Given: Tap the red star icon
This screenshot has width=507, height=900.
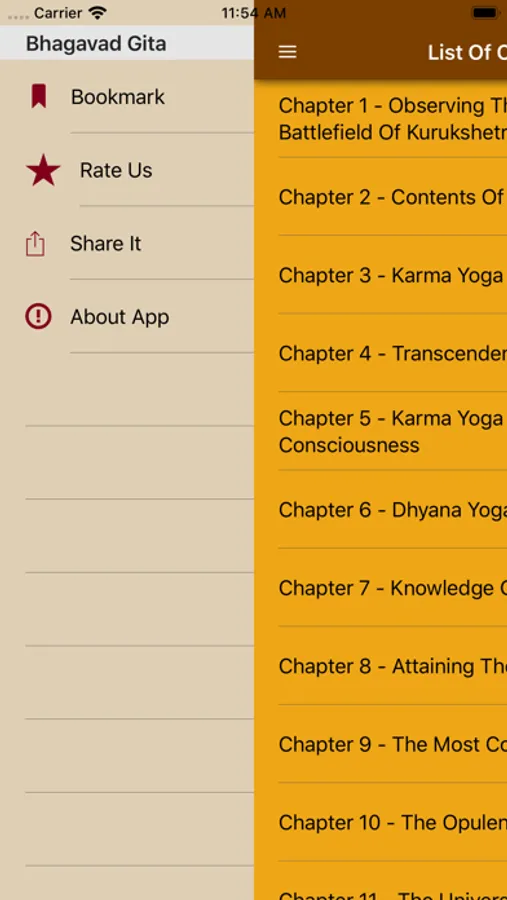Looking at the screenshot, I should click(43, 170).
